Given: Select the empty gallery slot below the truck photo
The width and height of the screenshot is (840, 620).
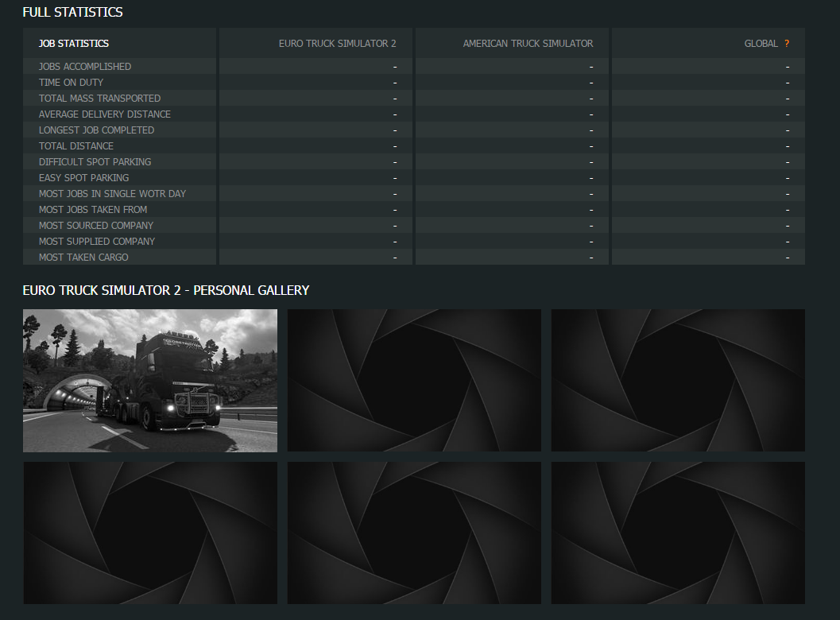Looking at the screenshot, I should 150,533.
